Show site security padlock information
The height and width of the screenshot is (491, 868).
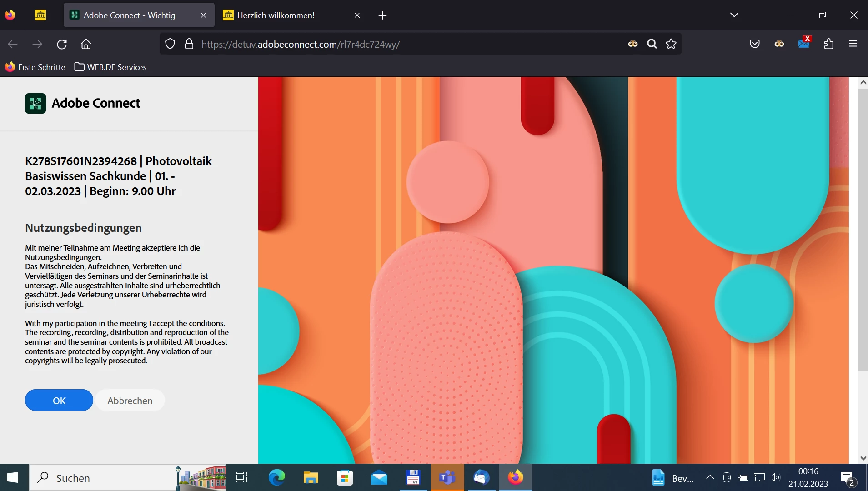pos(189,44)
